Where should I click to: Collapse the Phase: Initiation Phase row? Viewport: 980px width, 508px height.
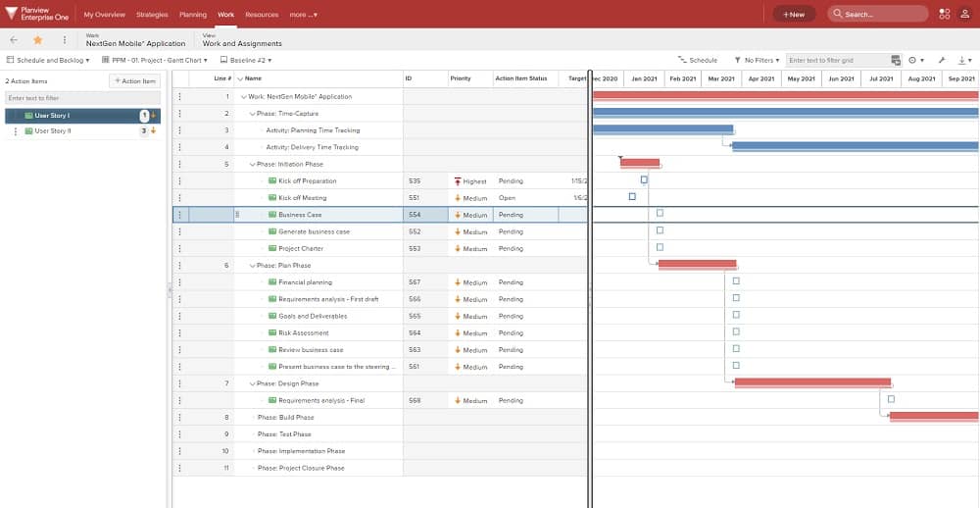253,165
